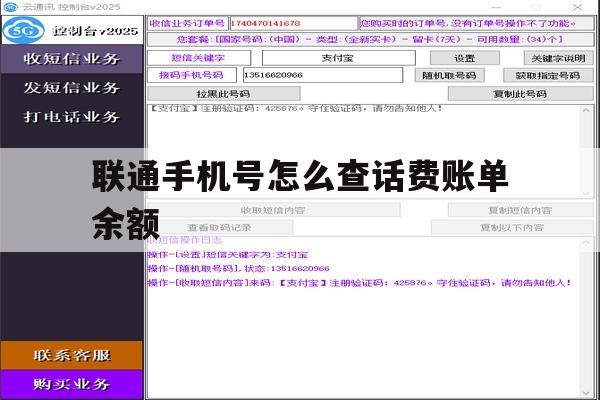The image size is (600, 400).
Task: Click the 购买业务 button
Action: click(72, 384)
